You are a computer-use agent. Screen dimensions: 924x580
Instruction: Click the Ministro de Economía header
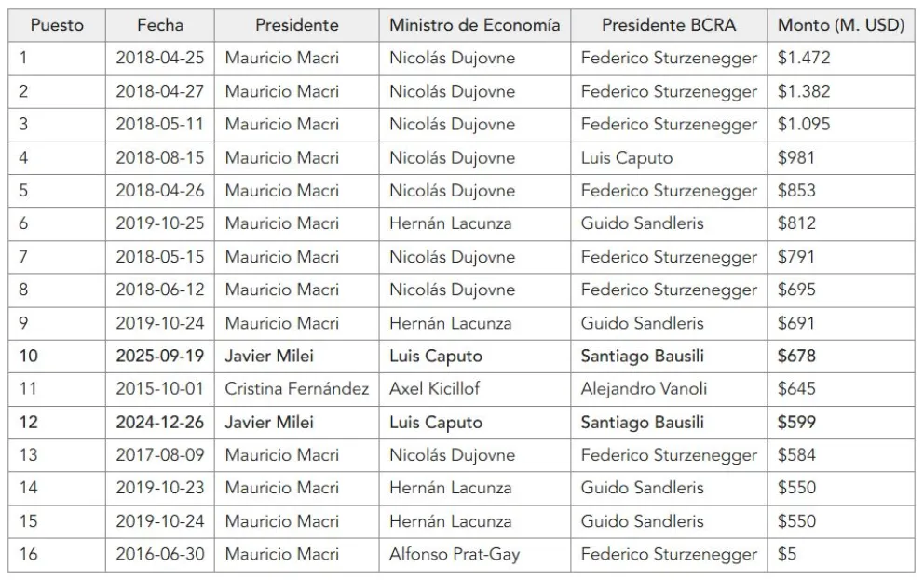[x=475, y=25]
